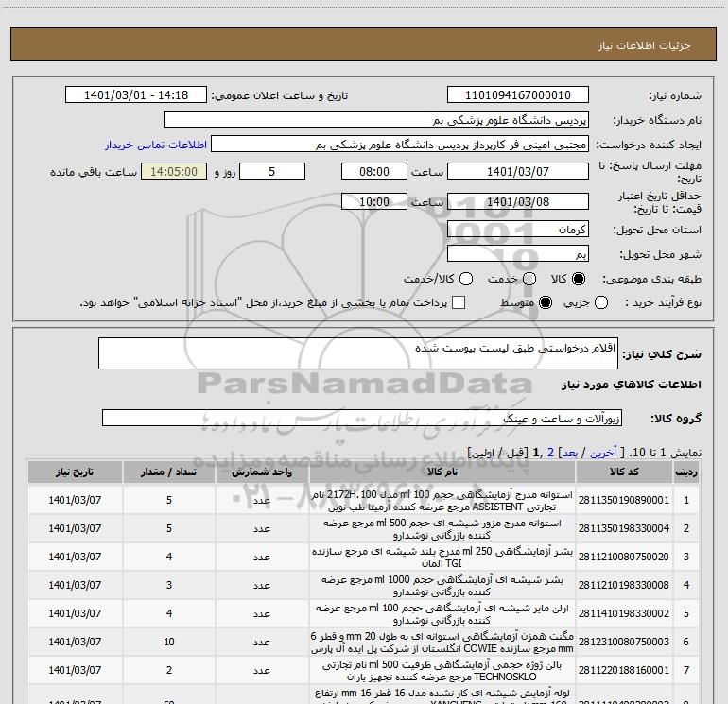Viewport: 728px width, 704px height.
Task: Click item code 2812310080750003
Action: coord(624,642)
